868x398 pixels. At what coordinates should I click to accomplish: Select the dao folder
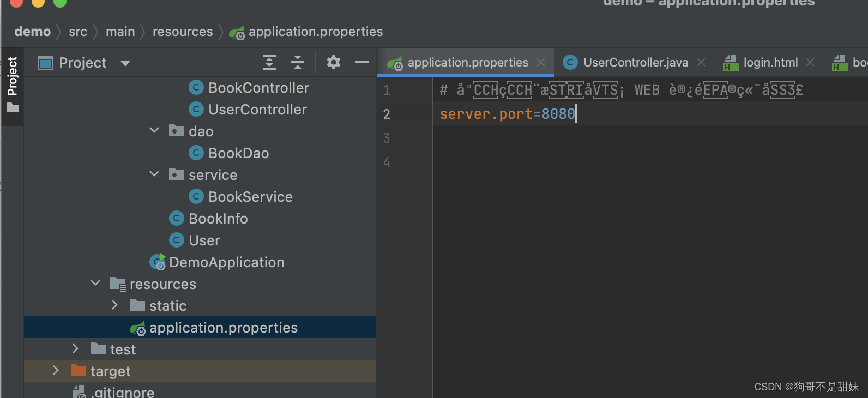coord(201,131)
